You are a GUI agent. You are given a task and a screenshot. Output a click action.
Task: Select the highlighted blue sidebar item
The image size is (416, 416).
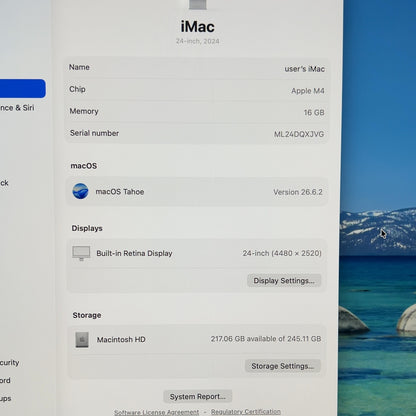click(22, 88)
